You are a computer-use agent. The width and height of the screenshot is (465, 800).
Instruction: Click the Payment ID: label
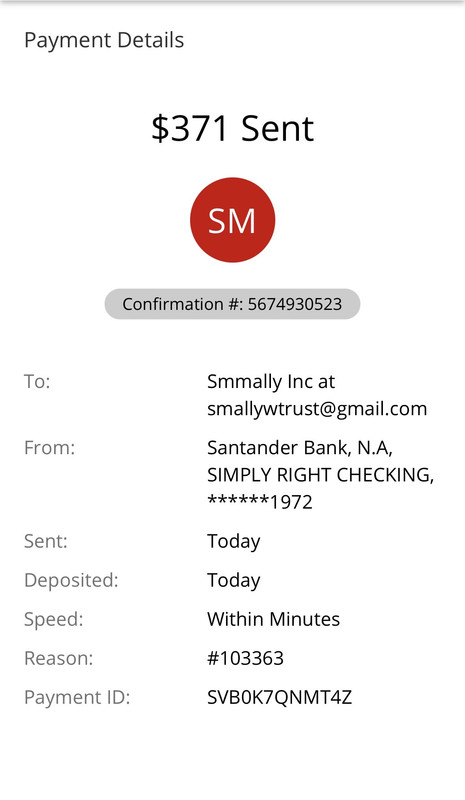(77, 697)
